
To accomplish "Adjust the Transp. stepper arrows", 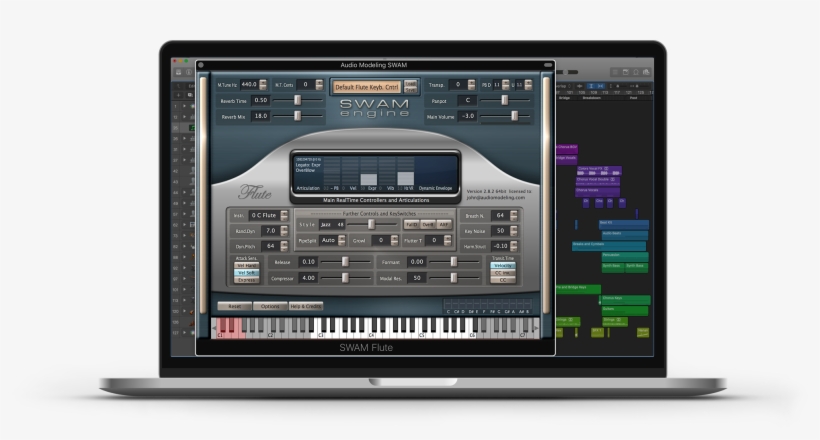I will click(x=471, y=85).
